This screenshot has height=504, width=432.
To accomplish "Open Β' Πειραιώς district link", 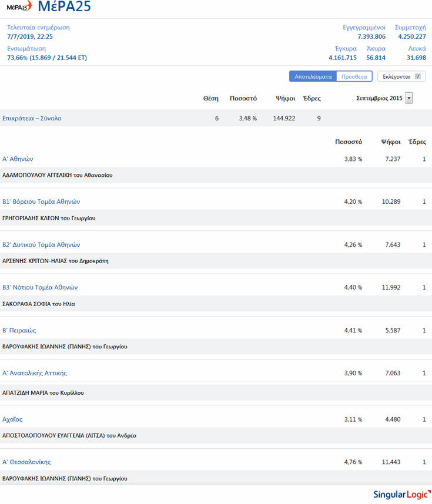I will click(x=19, y=330).
